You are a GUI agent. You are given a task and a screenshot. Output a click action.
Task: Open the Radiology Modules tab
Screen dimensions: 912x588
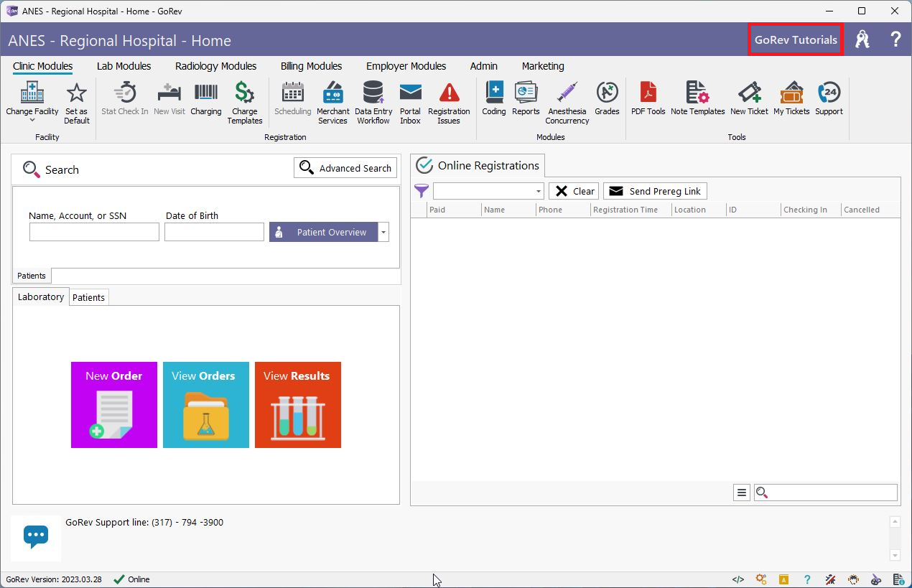(x=216, y=66)
